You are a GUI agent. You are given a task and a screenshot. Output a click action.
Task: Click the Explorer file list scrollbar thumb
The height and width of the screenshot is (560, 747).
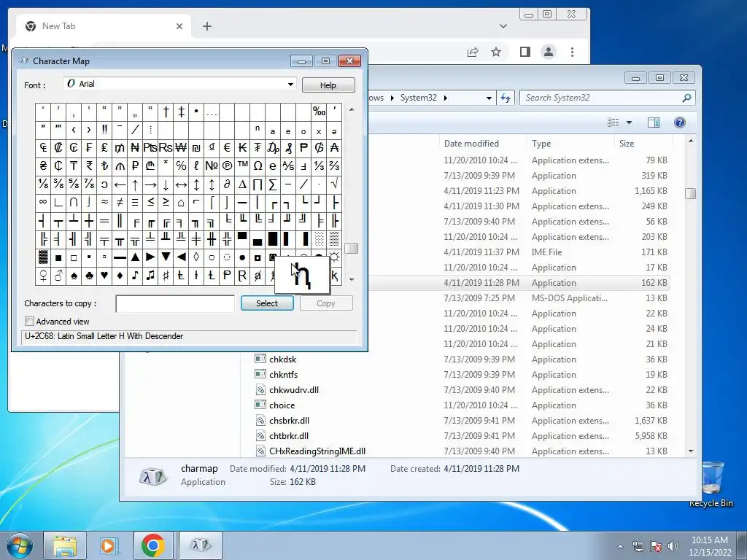(690, 193)
